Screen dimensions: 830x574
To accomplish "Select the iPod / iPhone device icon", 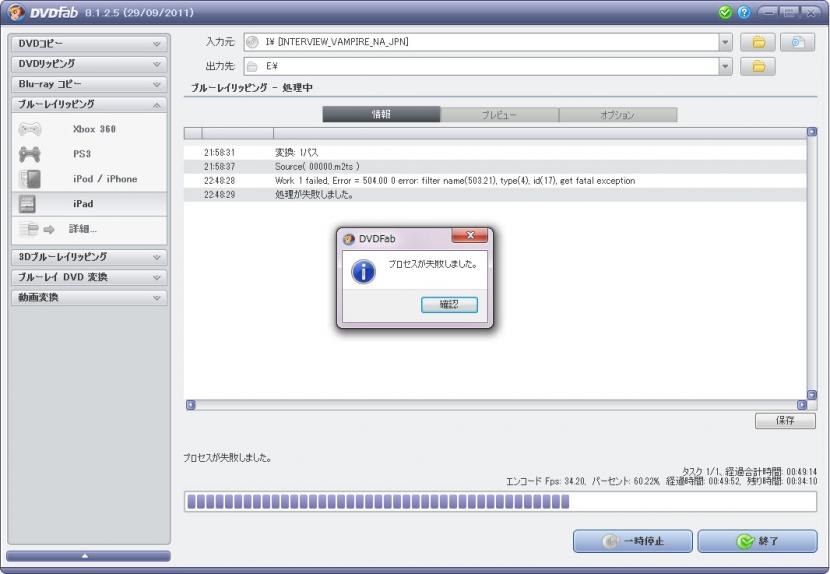I will tap(30, 179).
